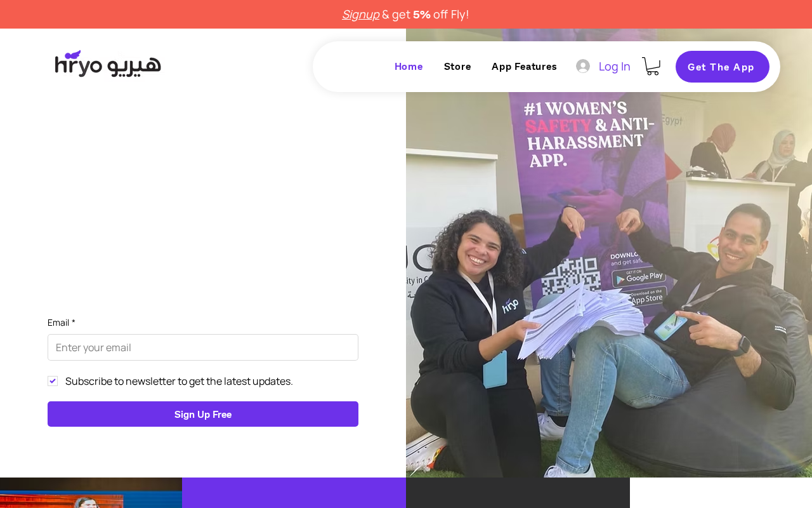Open the shopping cart icon
812x508 pixels.
(652, 66)
